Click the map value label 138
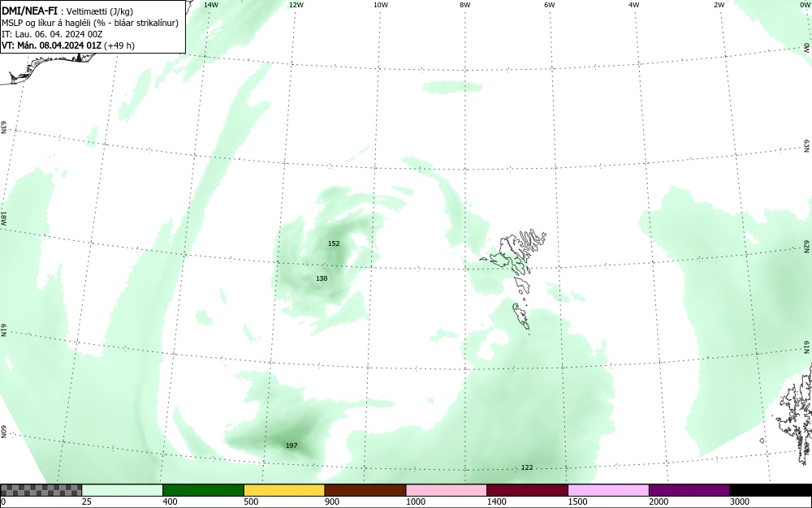 [x=322, y=278]
